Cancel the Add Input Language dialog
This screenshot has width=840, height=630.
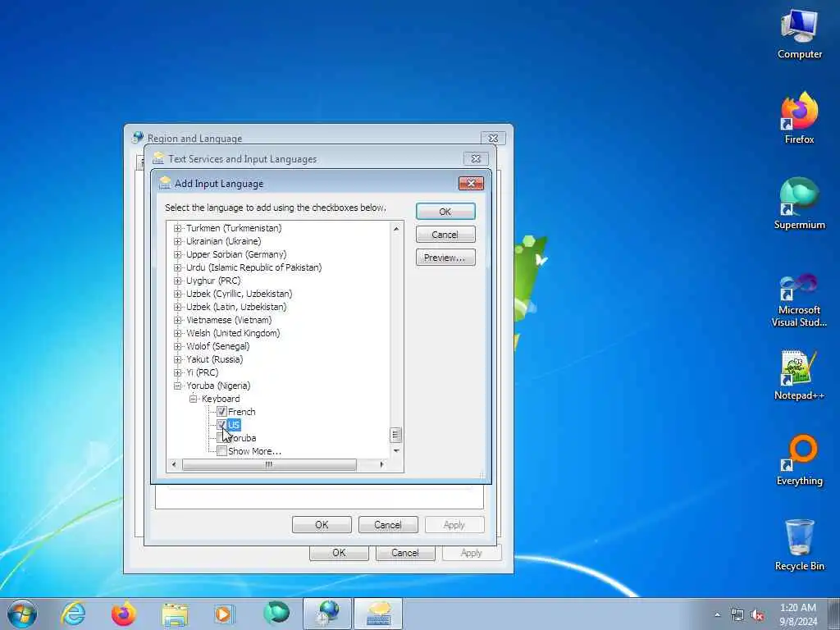click(x=445, y=235)
